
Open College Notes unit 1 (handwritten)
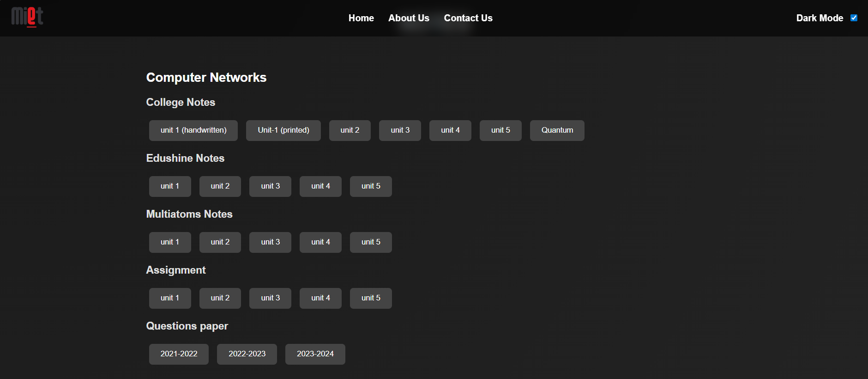tap(193, 130)
